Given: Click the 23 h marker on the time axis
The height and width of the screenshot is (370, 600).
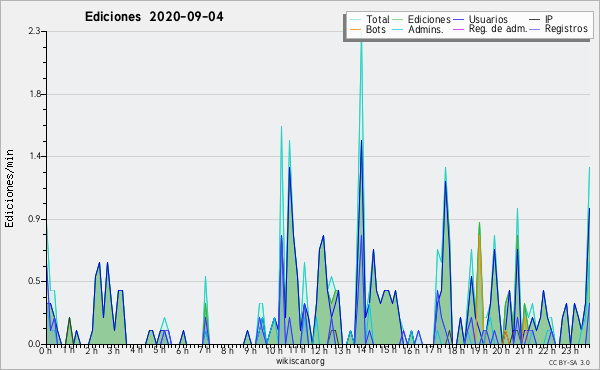Looking at the screenshot, I should [569, 350].
